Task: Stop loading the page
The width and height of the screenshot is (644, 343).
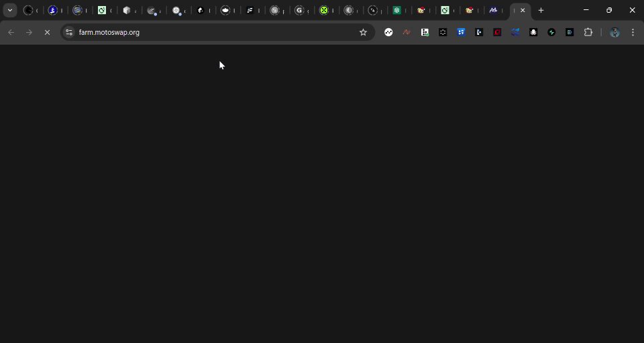Action: point(47,32)
